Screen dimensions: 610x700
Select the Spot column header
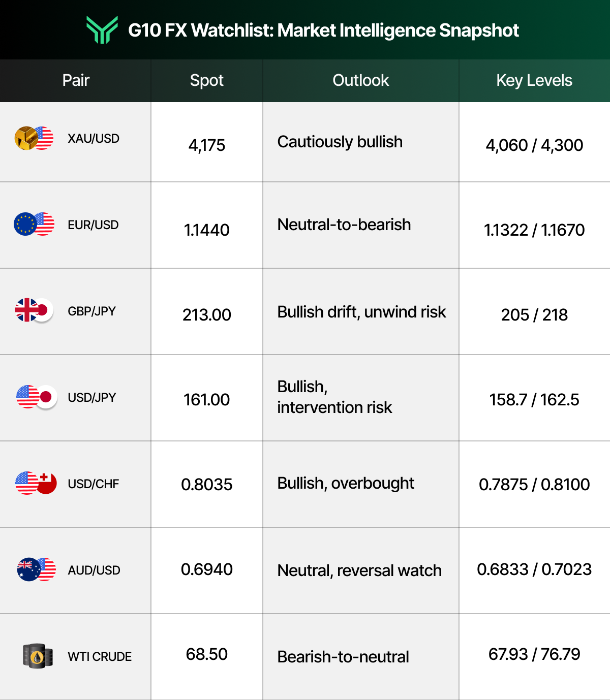206,80
